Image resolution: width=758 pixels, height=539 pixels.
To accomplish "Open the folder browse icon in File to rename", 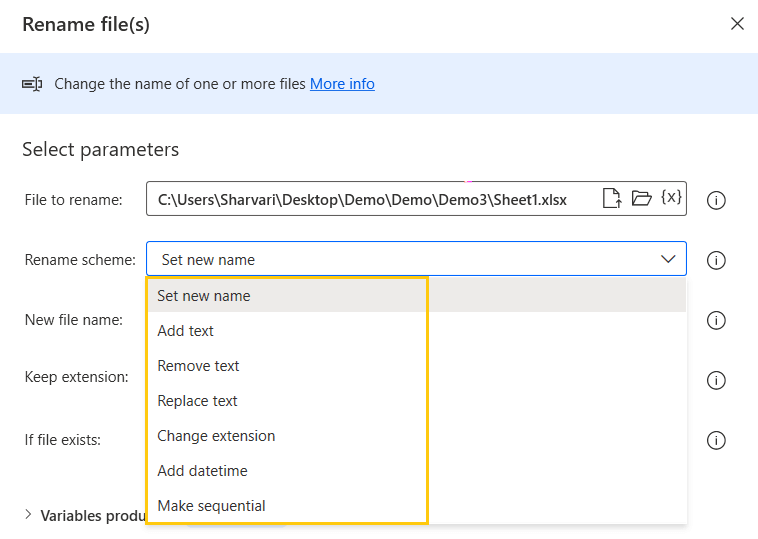I will coord(641,198).
